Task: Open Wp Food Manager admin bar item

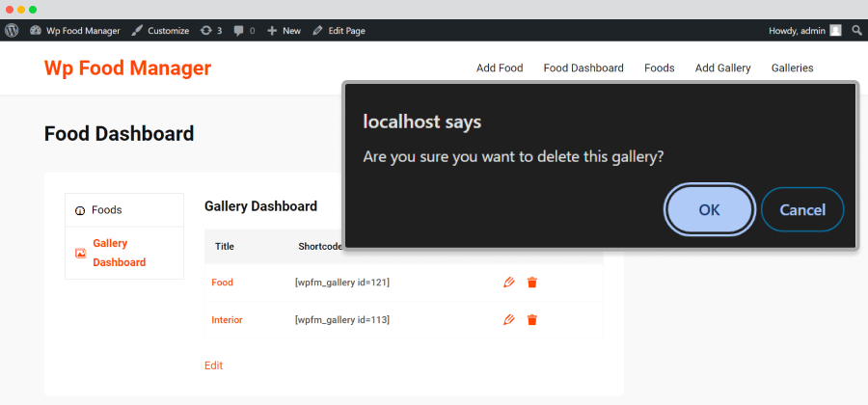Action: pos(74,31)
